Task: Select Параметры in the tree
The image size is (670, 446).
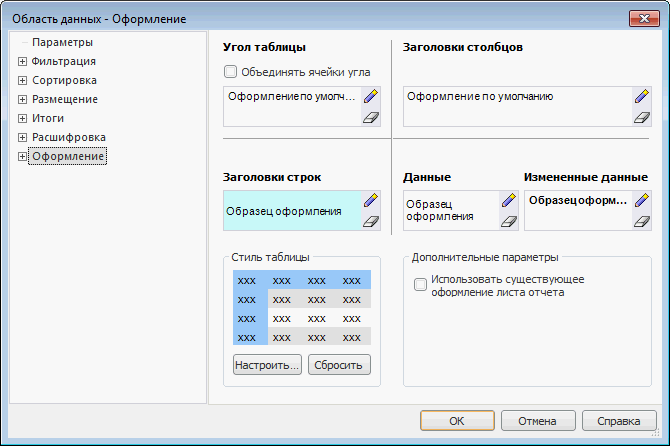Action: 62,43
